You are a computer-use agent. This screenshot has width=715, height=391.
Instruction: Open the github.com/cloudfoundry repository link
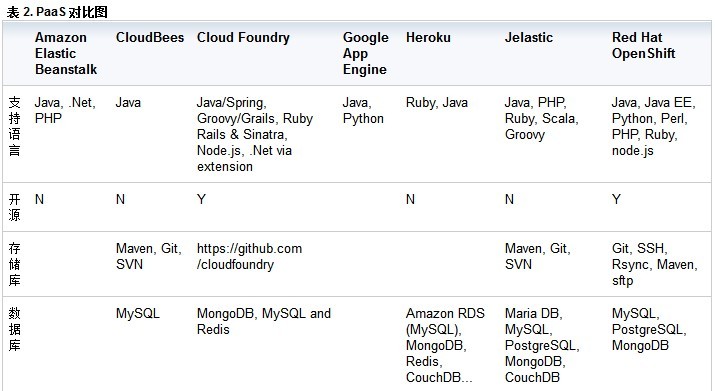point(249,256)
